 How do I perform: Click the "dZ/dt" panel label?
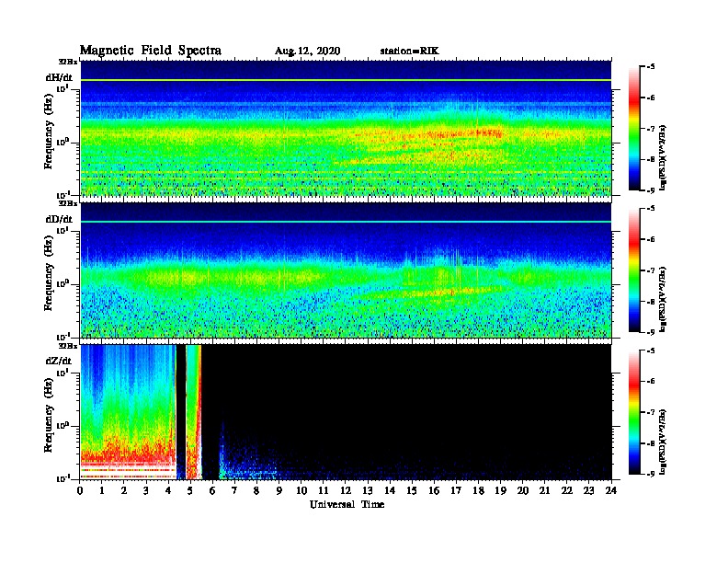pyautogui.click(x=59, y=361)
